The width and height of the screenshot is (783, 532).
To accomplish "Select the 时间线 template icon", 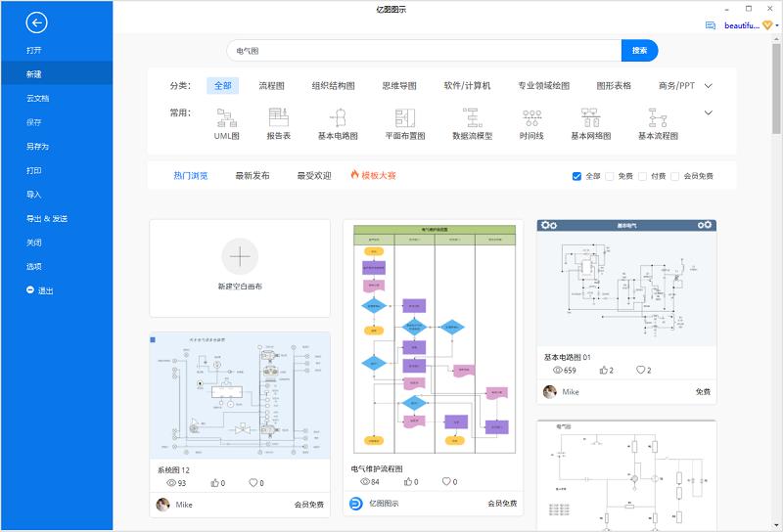I will pyautogui.click(x=531, y=117).
